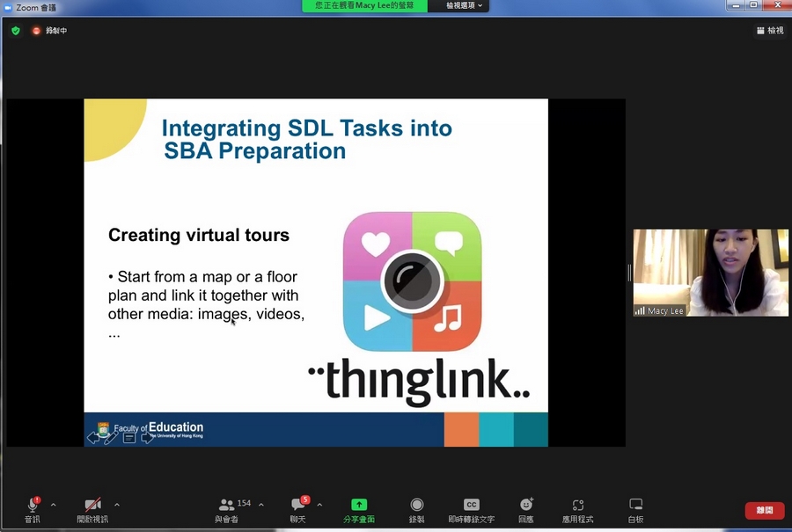Click the green 分享畫面 share screen button
792x532 pixels.
359,510
